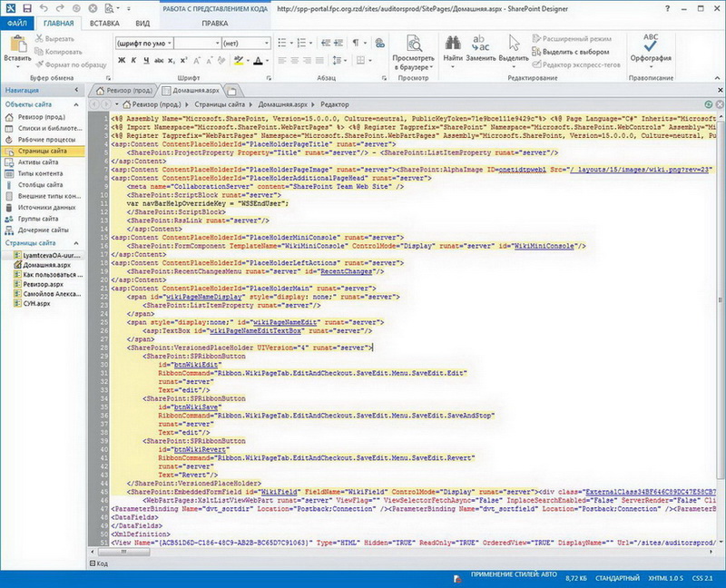
Task: Undo the last action
Action: click(43, 8)
